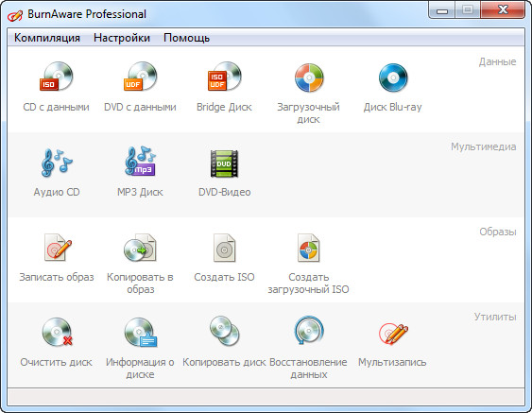Launch DVD с данными UDF disc tool
The height and width of the screenshot is (413, 532).
coord(140,77)
